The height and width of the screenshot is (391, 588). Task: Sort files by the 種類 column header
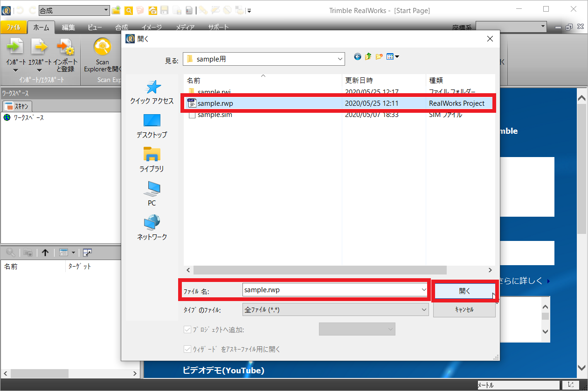click(x=460, y=80)
